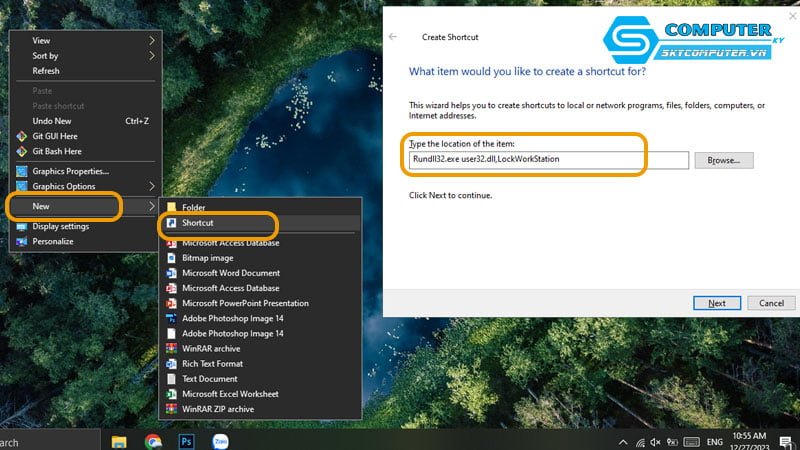This screenshot has height=450, width=800.
Task: Launch Google Chrome from the taskbar
Action: pos(153,440)
